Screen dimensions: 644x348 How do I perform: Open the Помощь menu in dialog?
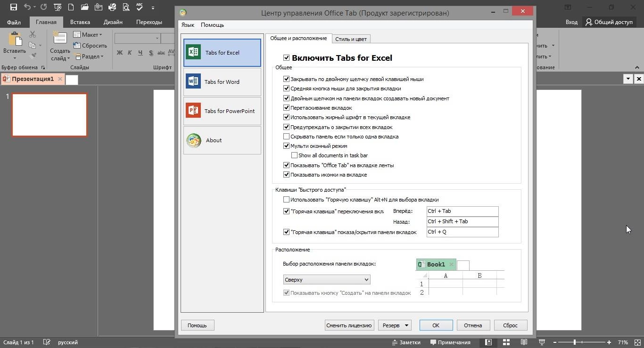coord(212,25)
